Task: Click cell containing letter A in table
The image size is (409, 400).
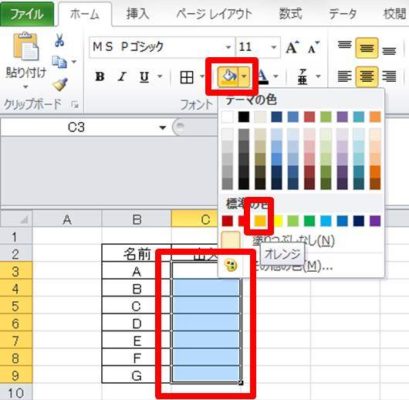Action: (136, 271)
